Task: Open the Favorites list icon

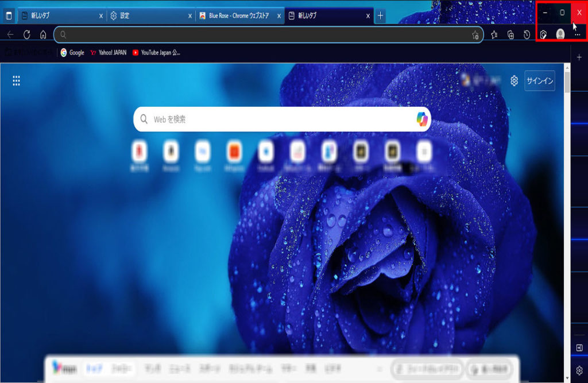Action: (x=494, y=34)
